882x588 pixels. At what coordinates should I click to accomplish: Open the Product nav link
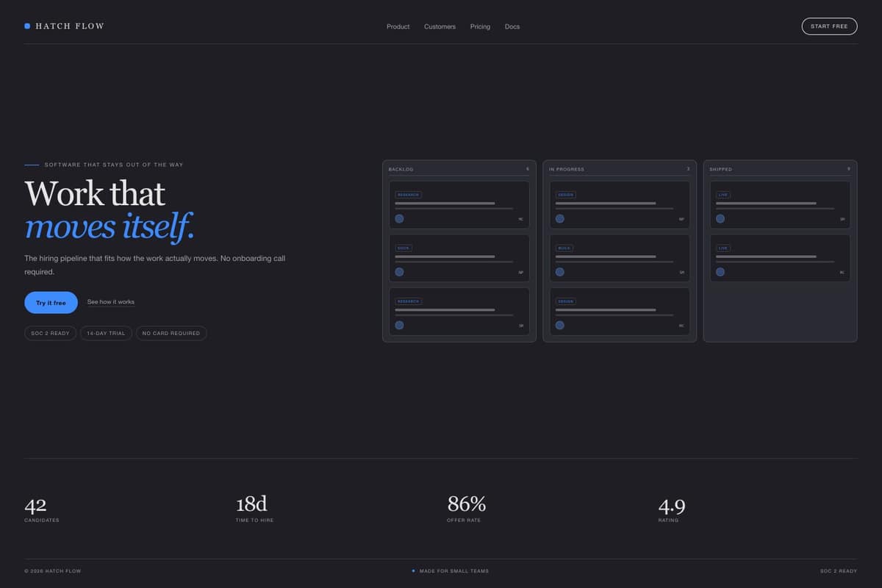[398, 26]
